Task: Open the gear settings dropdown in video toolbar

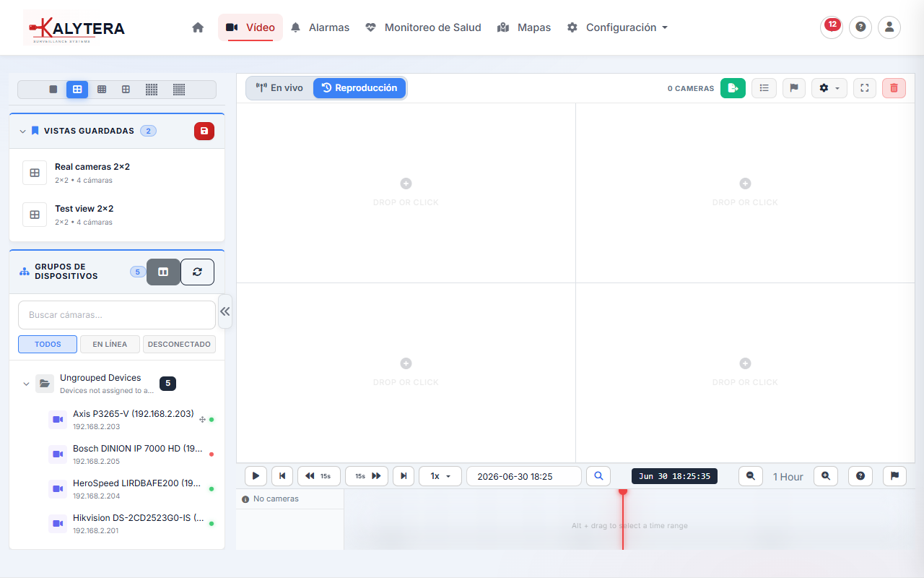Action: coord(829,88)
